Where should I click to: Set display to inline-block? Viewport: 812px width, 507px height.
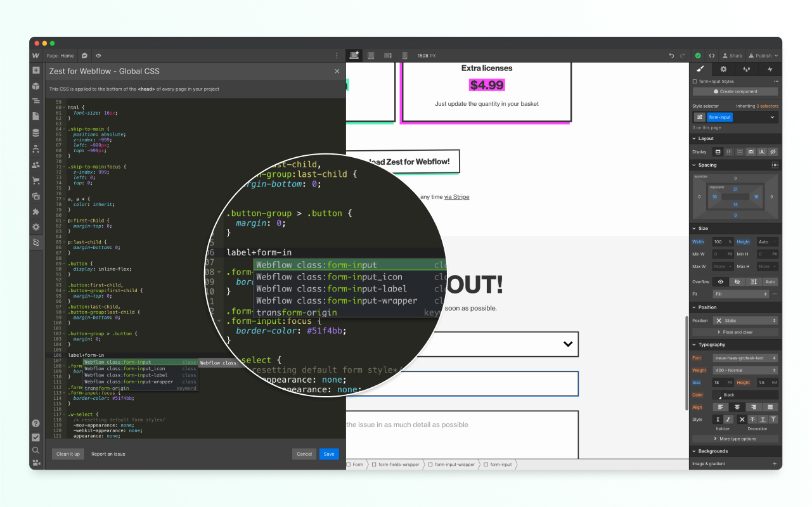pos(751,152)
